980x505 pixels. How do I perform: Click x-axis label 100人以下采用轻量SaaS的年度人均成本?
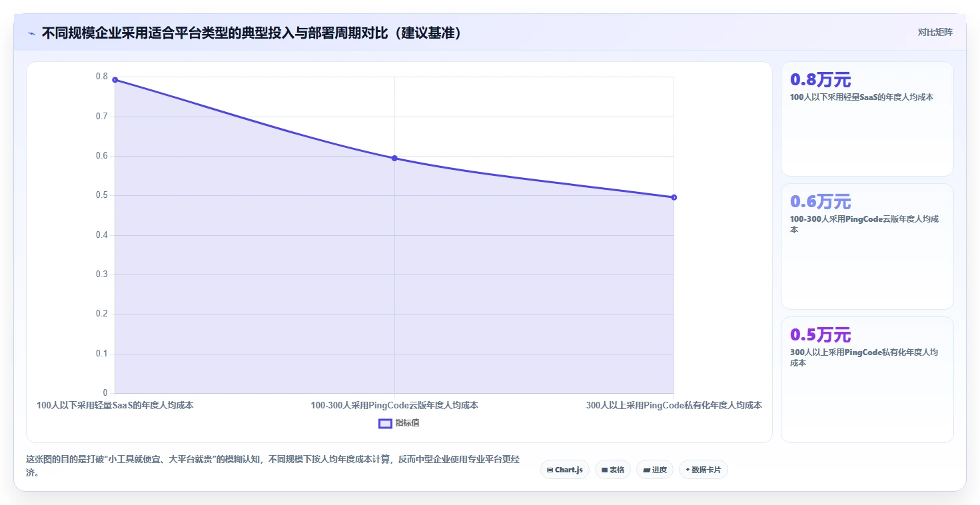coord(115,405)
